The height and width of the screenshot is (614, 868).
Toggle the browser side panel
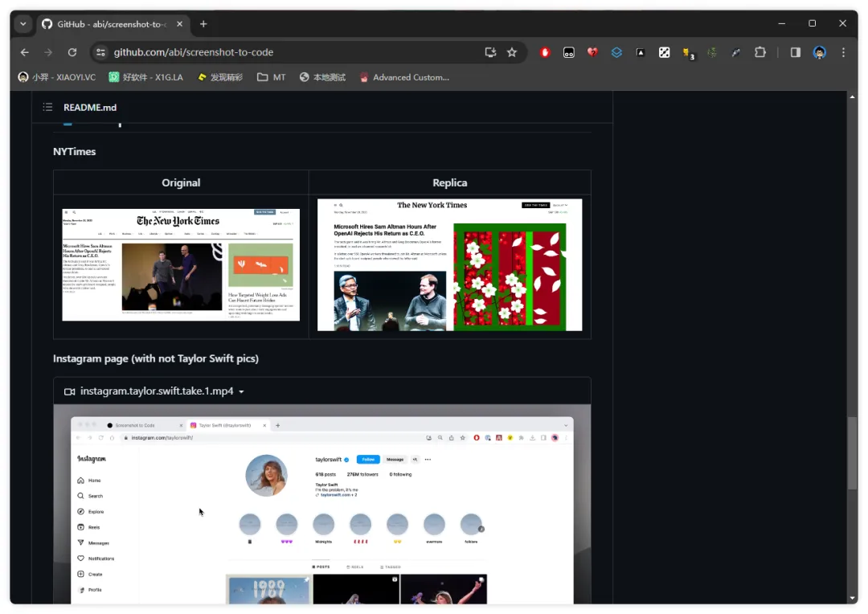796,52
